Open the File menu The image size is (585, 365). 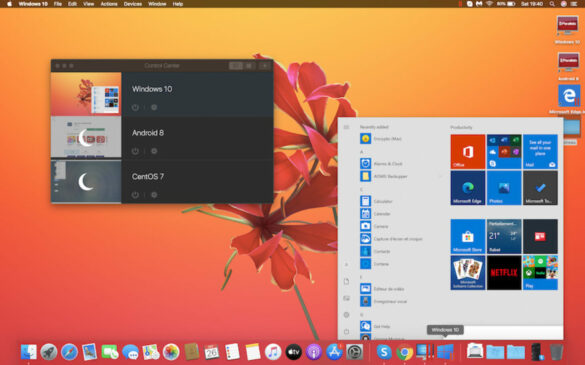pyautogui.click(x=57, y=4)
